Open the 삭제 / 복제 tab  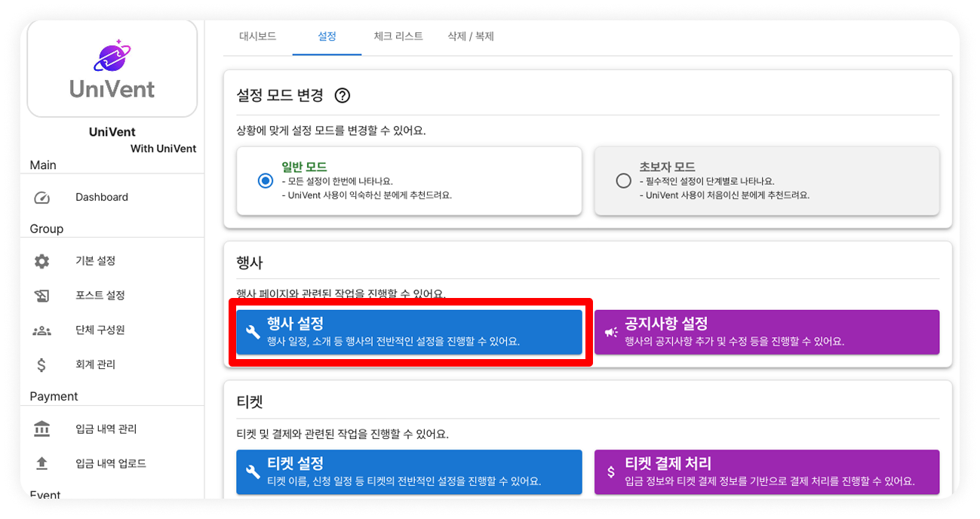coord(471,36)
